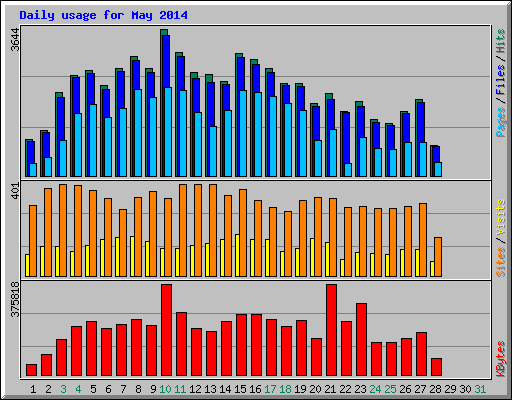Click day label 6 on the x-axis
This screenshot has height=400, width=512.
[108, 389]
